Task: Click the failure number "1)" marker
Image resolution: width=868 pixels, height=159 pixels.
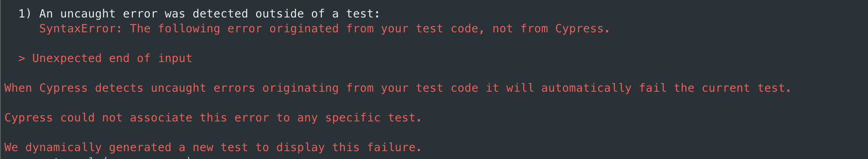Action: point(25,14)
